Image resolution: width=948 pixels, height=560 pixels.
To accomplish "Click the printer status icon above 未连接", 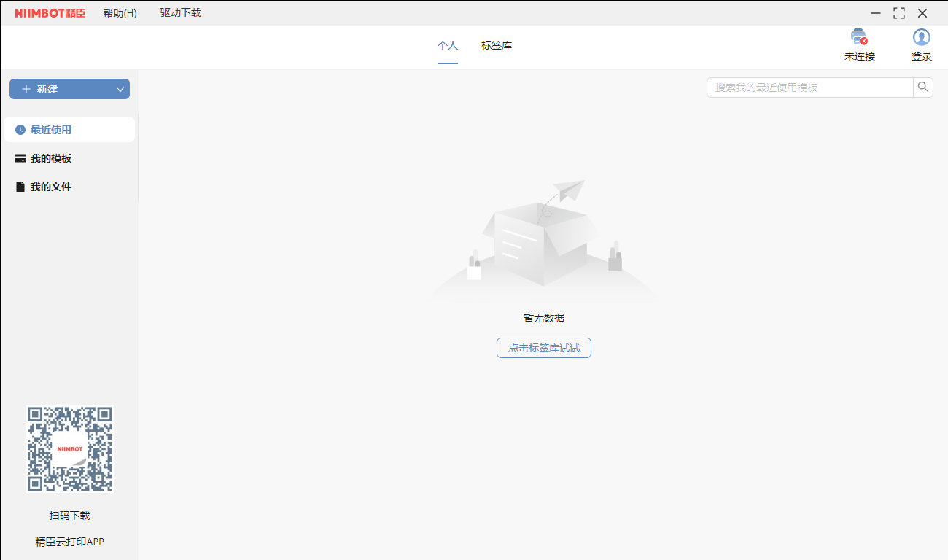I will pyautogui.click(x=858, y=36).
